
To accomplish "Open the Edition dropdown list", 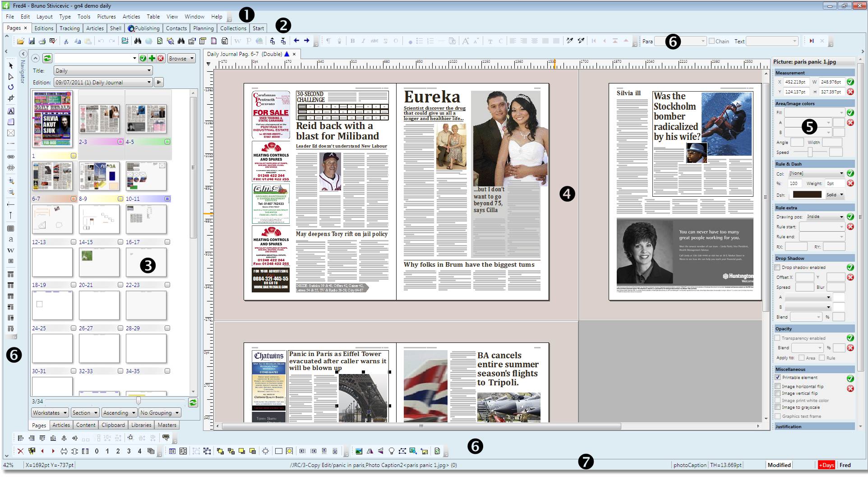I will point(103,83).
